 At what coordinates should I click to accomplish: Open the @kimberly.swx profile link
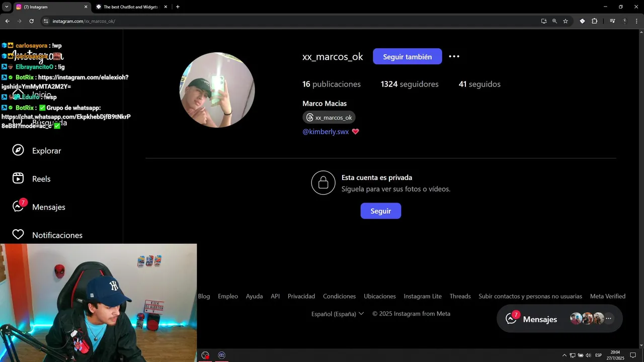tap(326, 132)
